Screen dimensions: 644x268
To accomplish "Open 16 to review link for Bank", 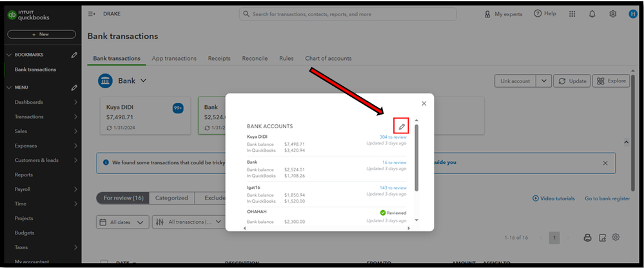I will click(395, 162).
